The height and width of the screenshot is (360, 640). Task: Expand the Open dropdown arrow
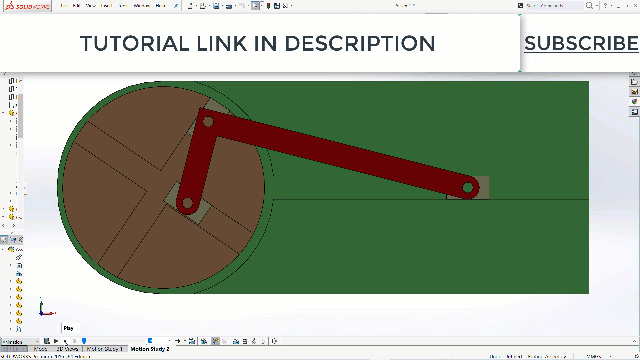(209, 6)
